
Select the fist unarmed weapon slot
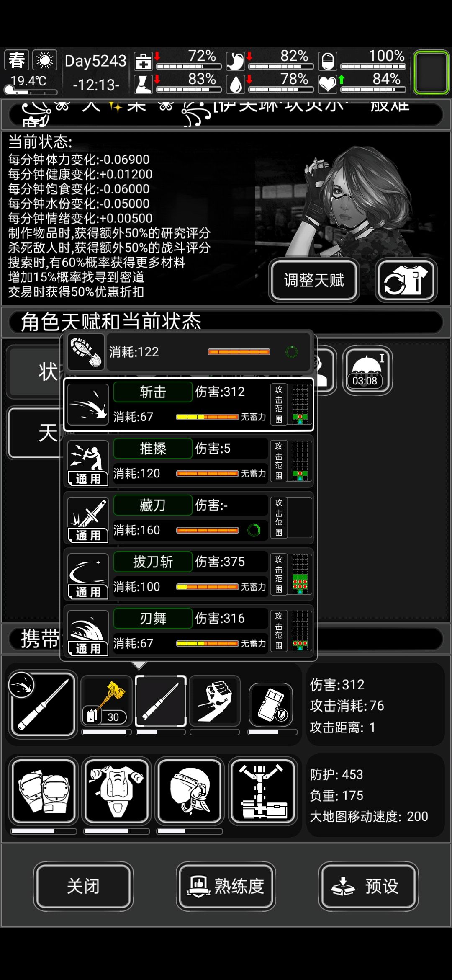[215, 701]
